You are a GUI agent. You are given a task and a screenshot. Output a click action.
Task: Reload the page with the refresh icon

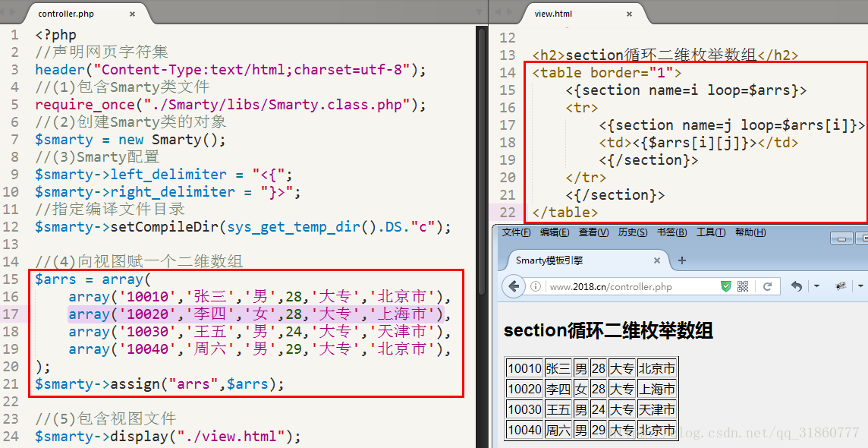pos(767,286)
